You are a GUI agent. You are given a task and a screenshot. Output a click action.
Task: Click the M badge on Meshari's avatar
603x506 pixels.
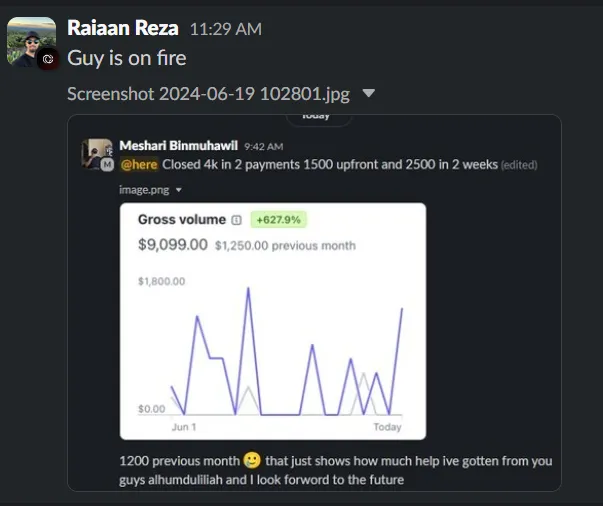(107, 165)
